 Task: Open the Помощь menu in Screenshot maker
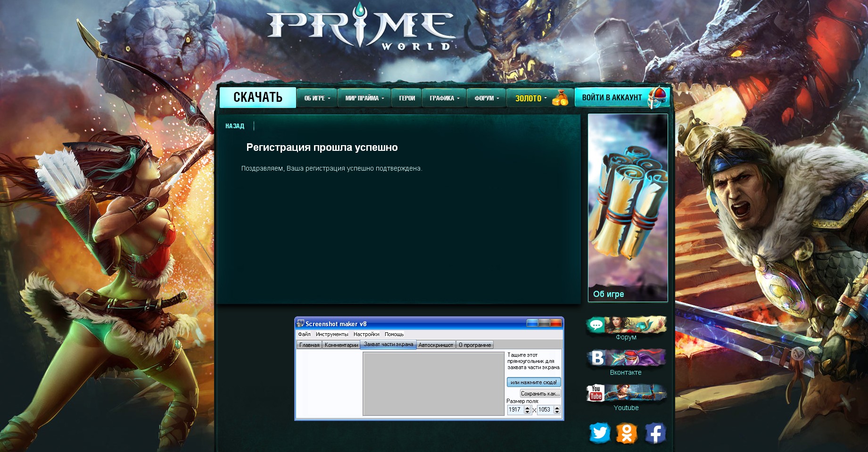coord(394,334)
